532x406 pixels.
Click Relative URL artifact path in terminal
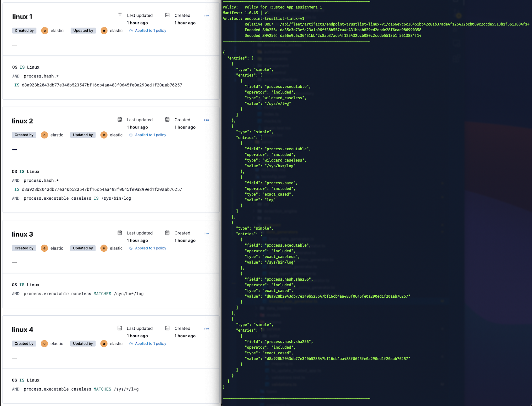click(405, 24)
